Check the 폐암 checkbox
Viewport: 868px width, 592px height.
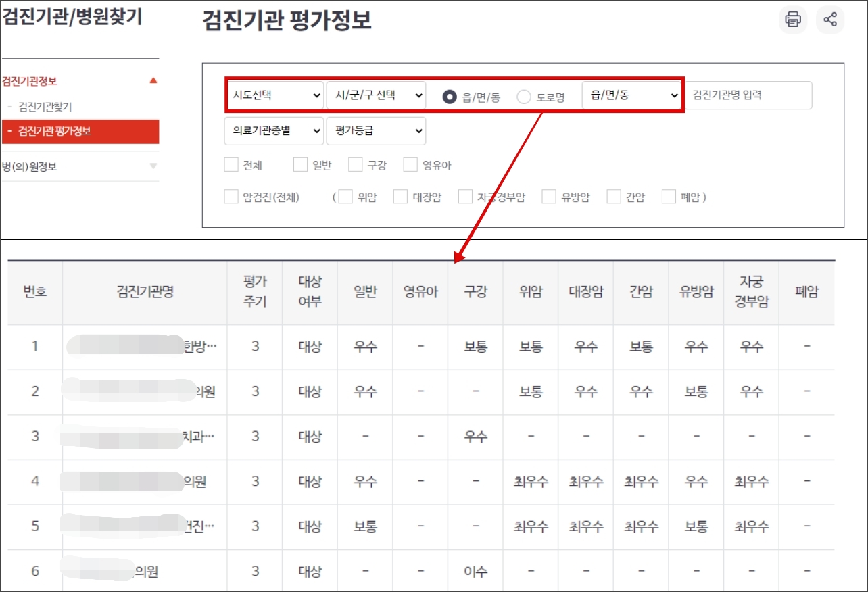click(x=668, y=197)
